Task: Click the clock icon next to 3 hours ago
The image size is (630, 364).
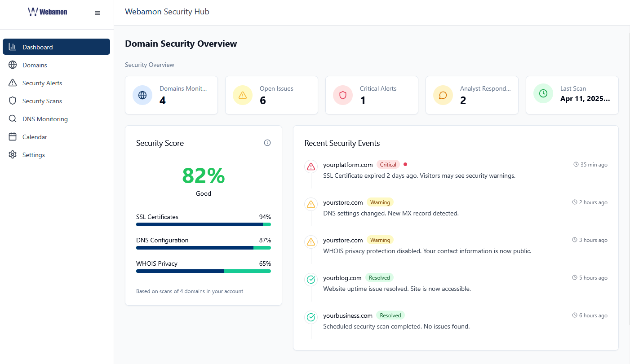Action: (x=575, y=240)
